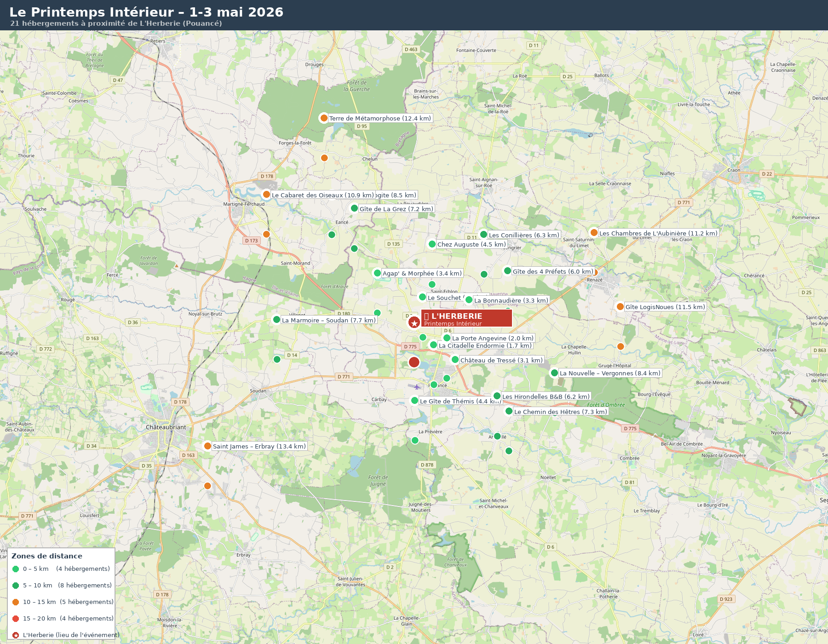Click the 0 – 5 km legend swatch
Viewport: 828px width, 644px height.
16,569
